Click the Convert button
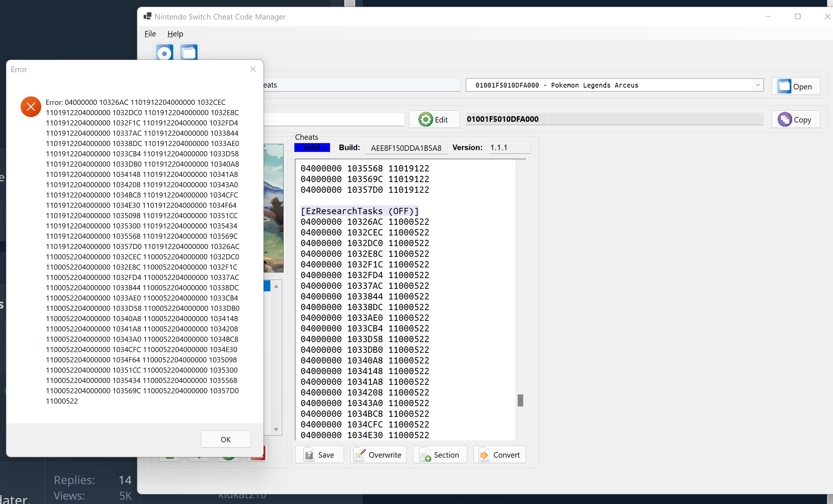 click(500, 455)
